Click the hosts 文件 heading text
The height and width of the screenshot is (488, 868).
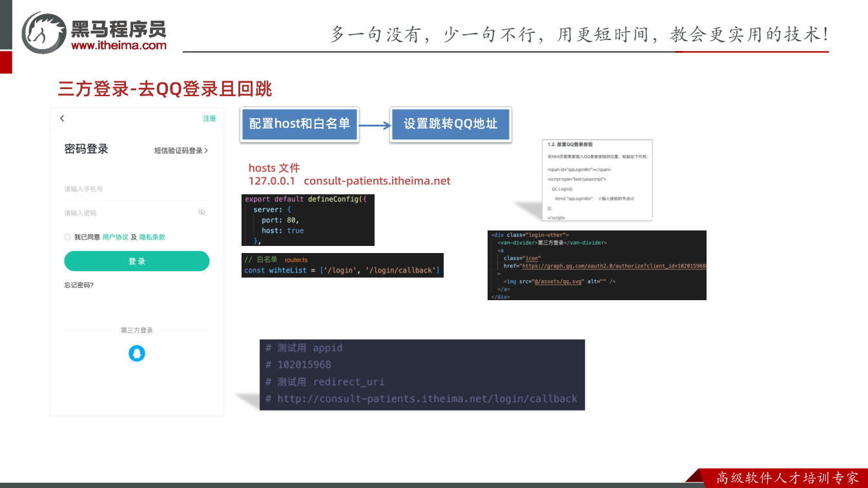[274, 168]
